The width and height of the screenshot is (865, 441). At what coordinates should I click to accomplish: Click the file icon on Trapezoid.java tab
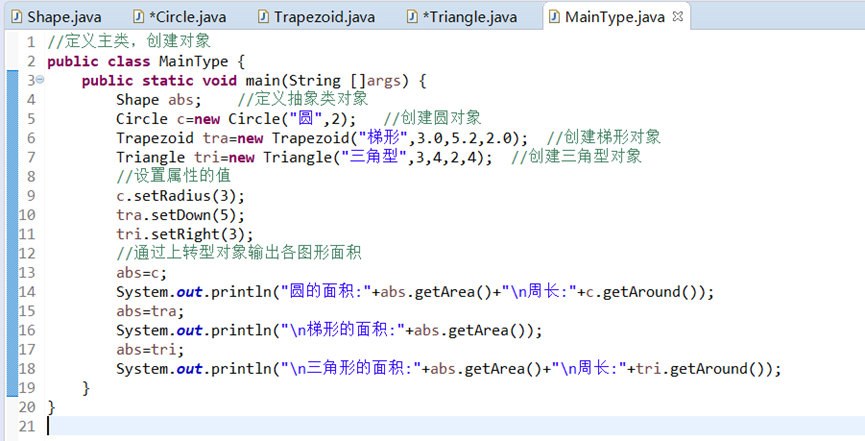[x=264, y=17]
